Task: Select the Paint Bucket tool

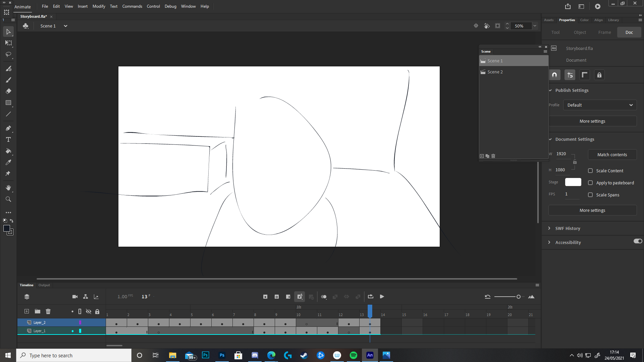Action: (8, 151)
